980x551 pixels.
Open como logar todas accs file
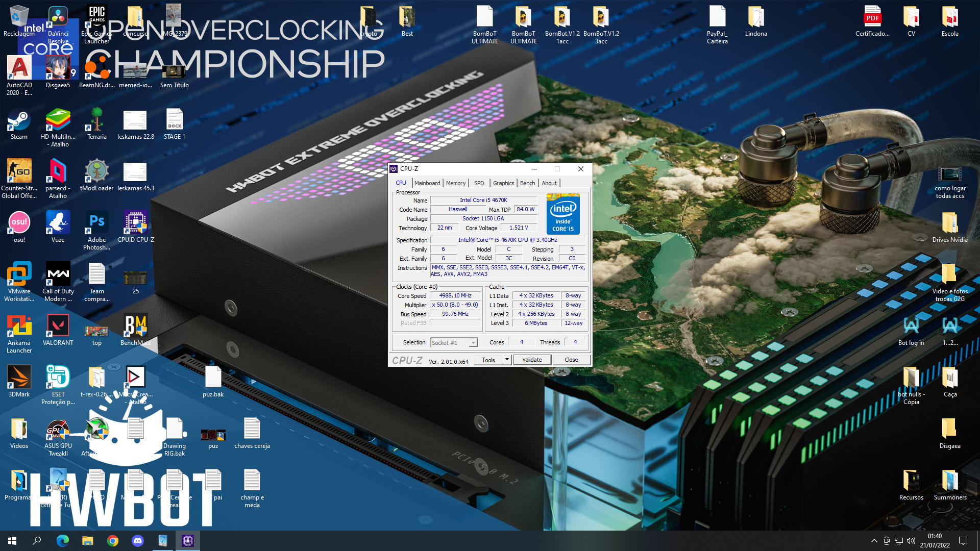click(x=950, y=183)
